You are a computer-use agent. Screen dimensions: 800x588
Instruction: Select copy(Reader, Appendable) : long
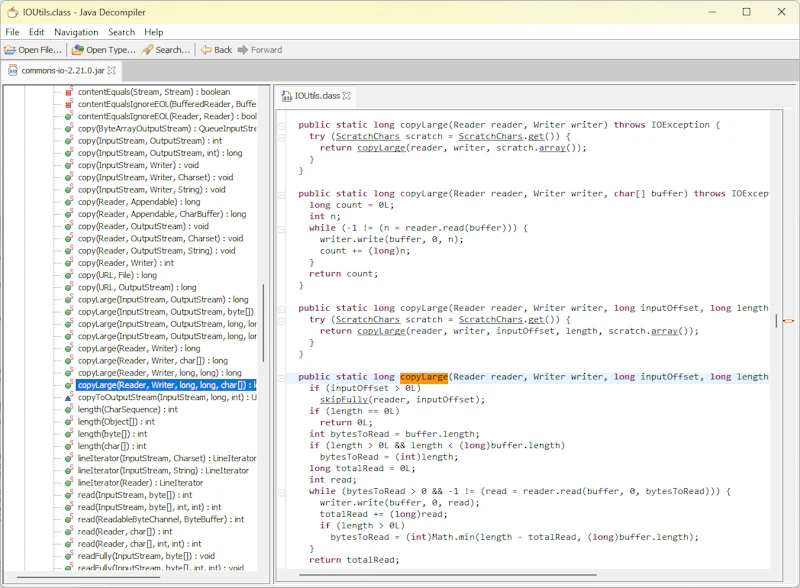pos(139,202)
